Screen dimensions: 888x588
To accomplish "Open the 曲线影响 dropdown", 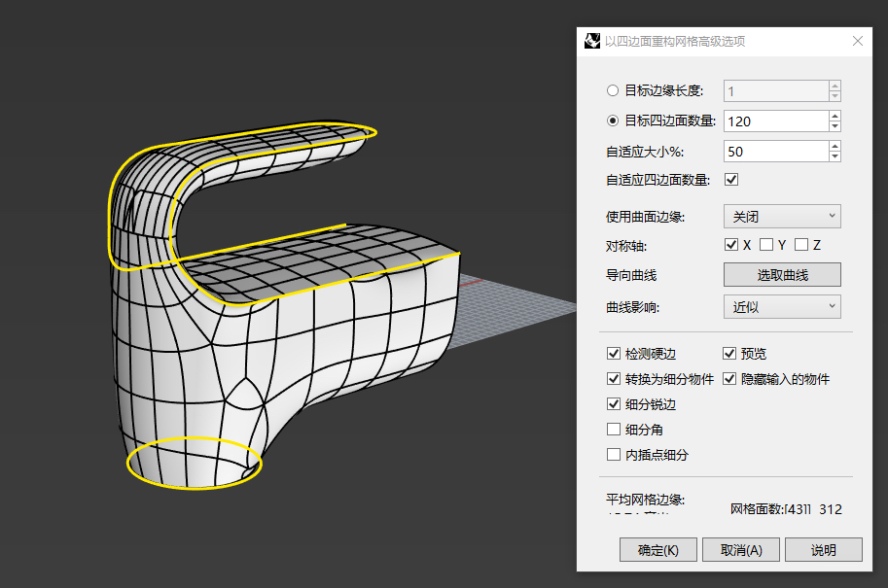I will click(782, 307).
